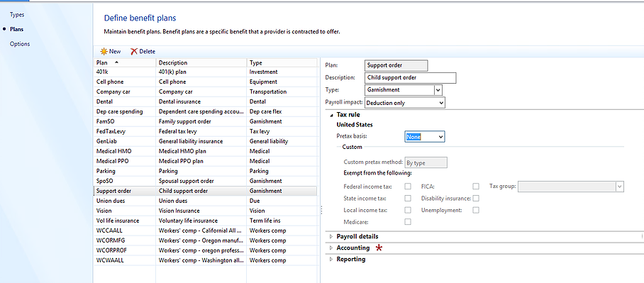Viewport: 644px width, 283px height.
Task: Click the Parking type cell
Action: pyautogui.click(x=282, y=171)
